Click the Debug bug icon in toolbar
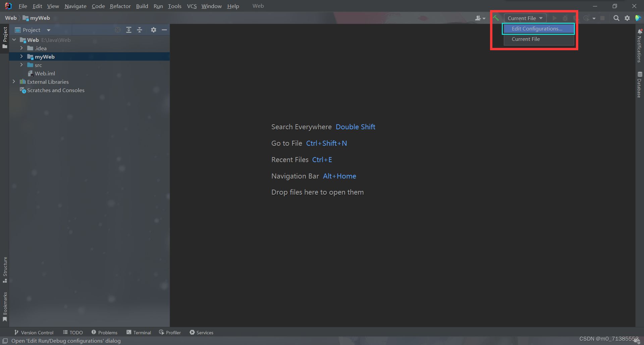Image resolution: width=644 pixels, height=345 pixels. [565, 18]
